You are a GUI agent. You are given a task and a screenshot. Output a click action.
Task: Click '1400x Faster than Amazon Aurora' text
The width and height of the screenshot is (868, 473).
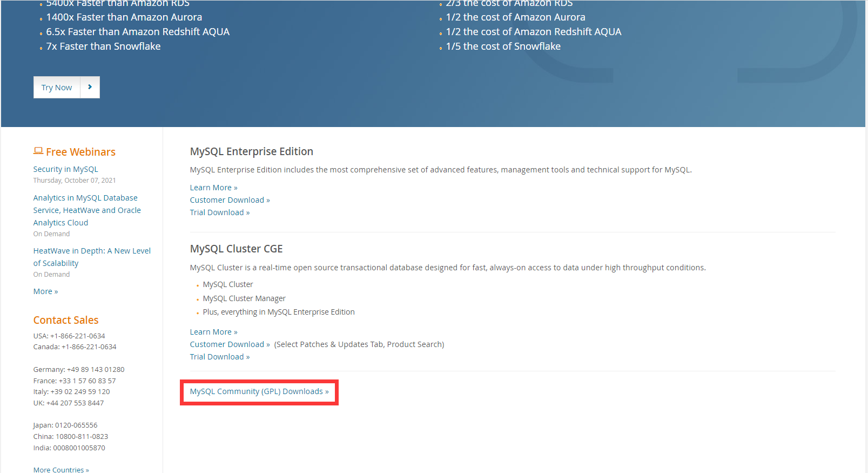(124, 17)
